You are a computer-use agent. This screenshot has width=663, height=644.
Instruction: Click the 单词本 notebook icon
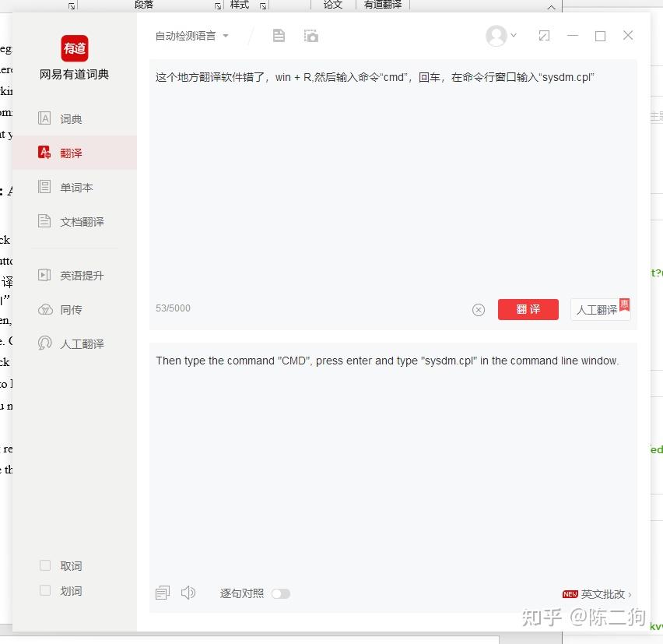(x=44, y=186)
